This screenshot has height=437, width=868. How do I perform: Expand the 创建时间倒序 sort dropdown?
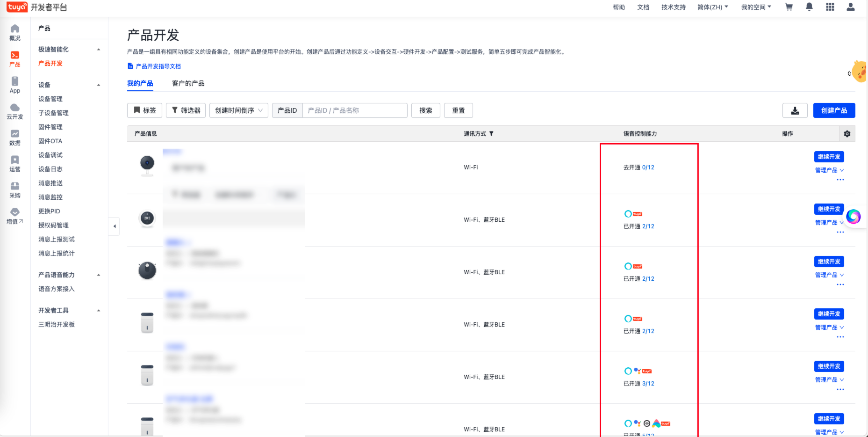[x=238, y=110]
